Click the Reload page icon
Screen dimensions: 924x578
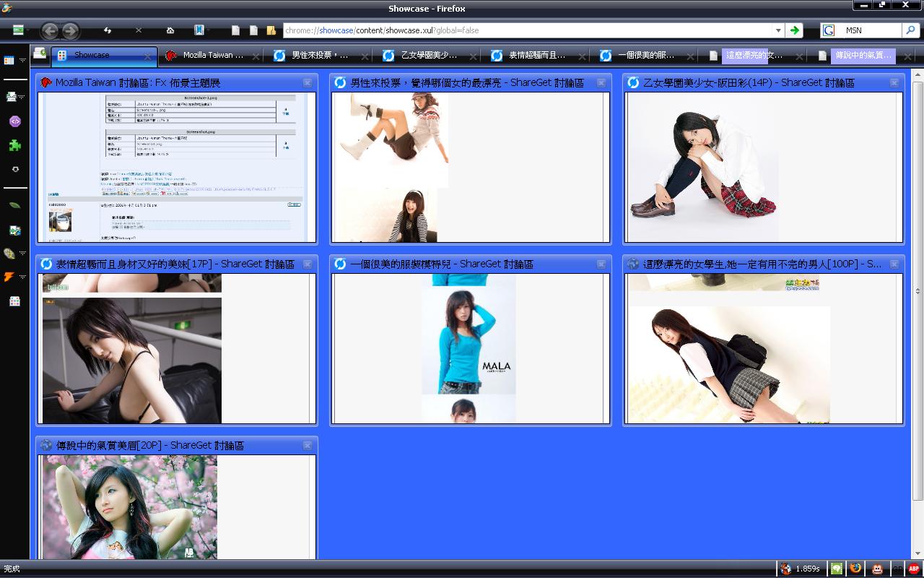(108, 30)
